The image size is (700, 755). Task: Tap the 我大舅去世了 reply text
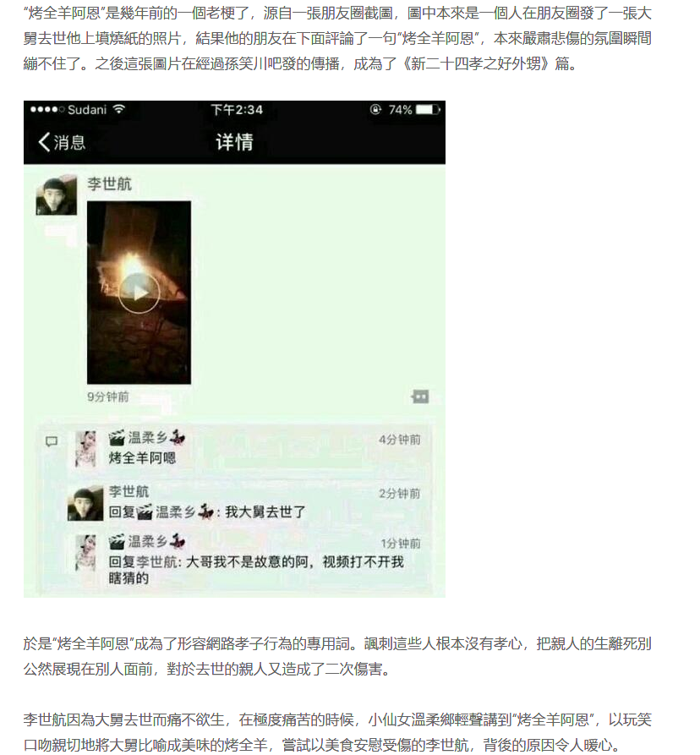click(265, 512)
